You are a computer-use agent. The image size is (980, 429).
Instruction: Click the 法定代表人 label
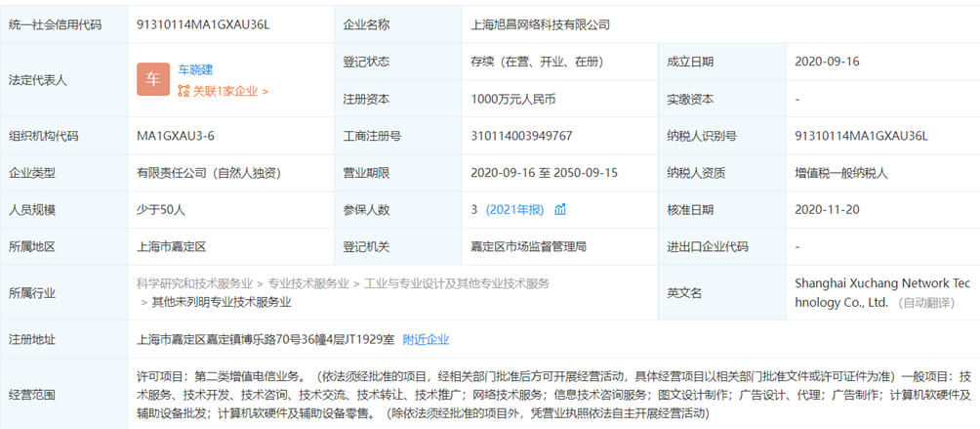point(37,80)
